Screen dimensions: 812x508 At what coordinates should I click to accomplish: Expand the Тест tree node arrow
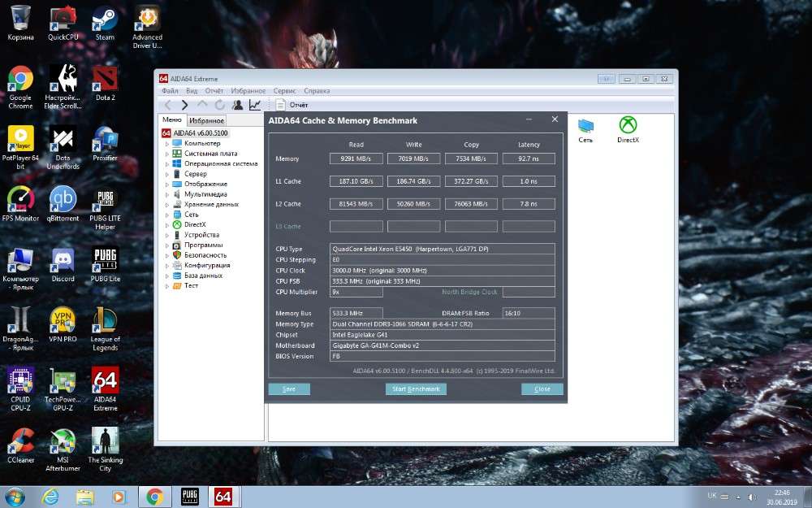pos(167,286)
